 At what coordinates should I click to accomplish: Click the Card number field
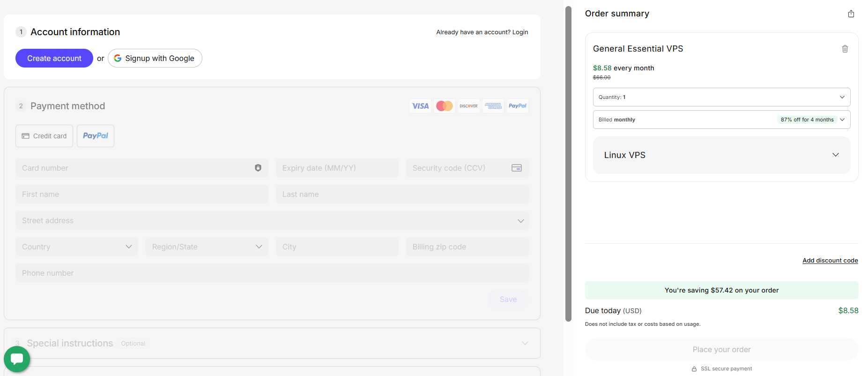(x=136, y=168)
